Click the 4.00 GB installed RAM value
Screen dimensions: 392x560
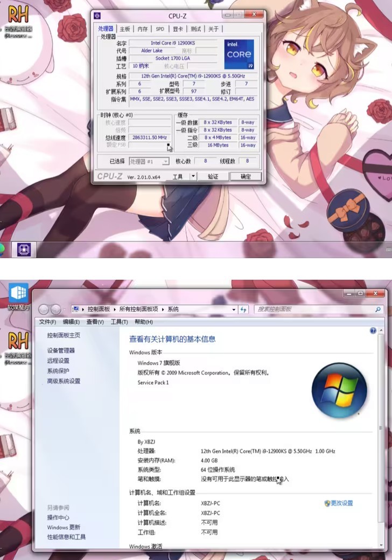click(209, 461)
